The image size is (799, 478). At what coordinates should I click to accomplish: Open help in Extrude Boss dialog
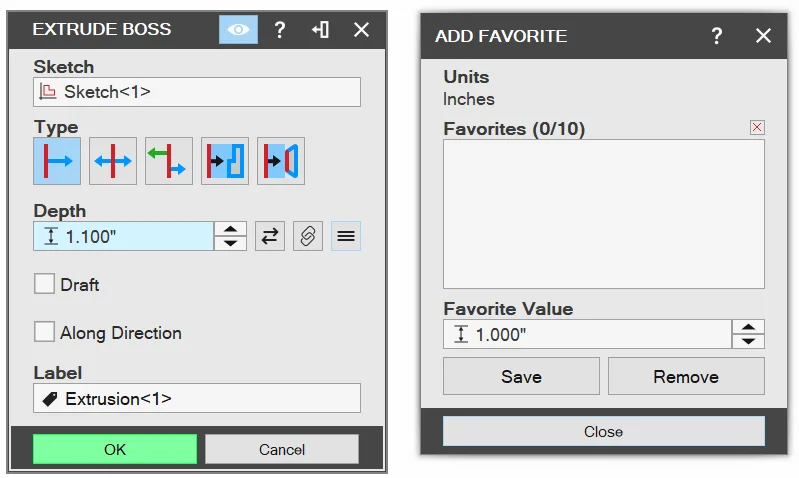coord(280,30)
